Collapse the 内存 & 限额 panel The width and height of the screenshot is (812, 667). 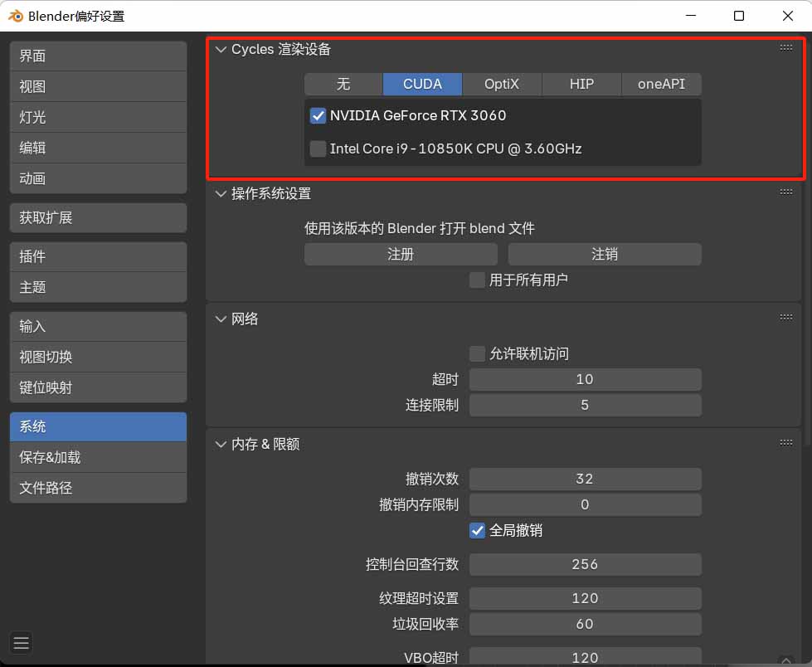[221, 445]
